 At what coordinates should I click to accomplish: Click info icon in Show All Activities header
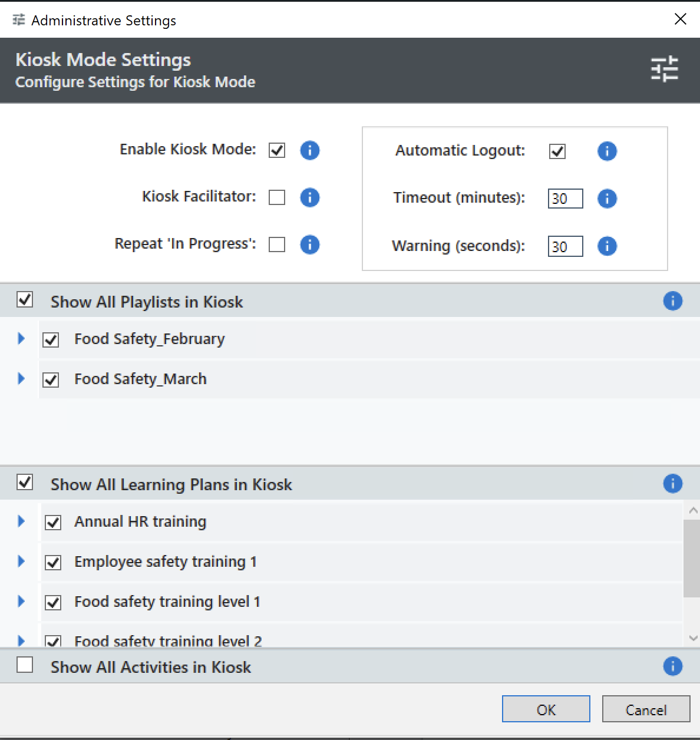[672, 666]
